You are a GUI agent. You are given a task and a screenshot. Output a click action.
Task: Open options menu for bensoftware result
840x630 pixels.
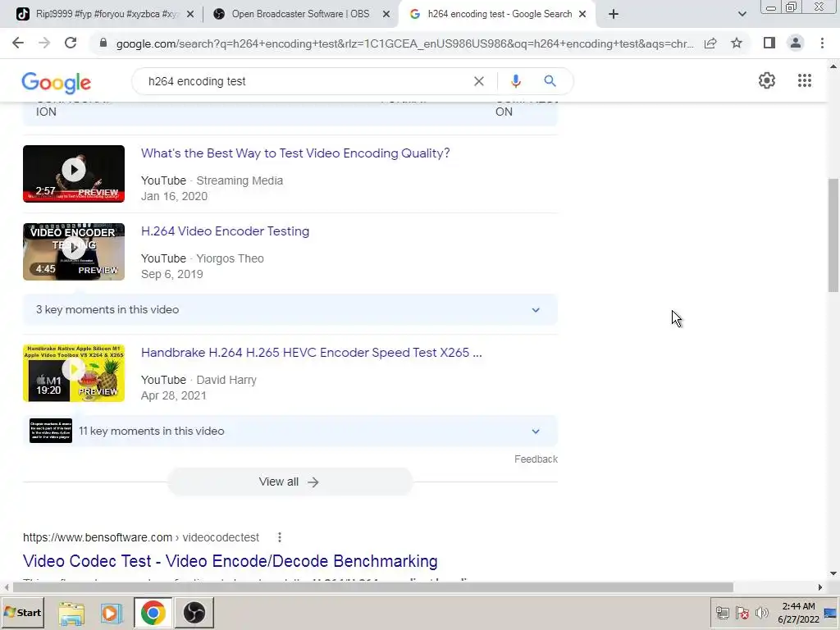(279, 537)
